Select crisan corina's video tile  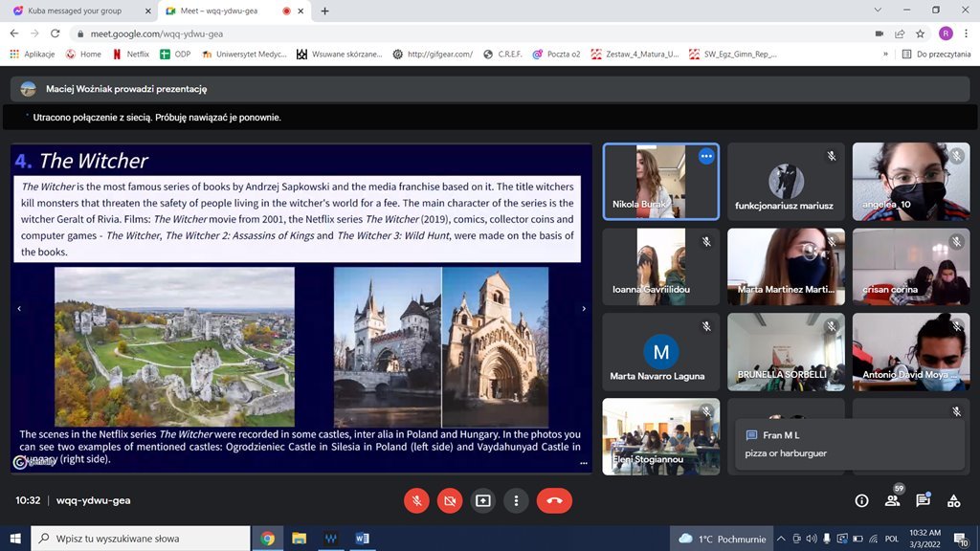[911, 267]
